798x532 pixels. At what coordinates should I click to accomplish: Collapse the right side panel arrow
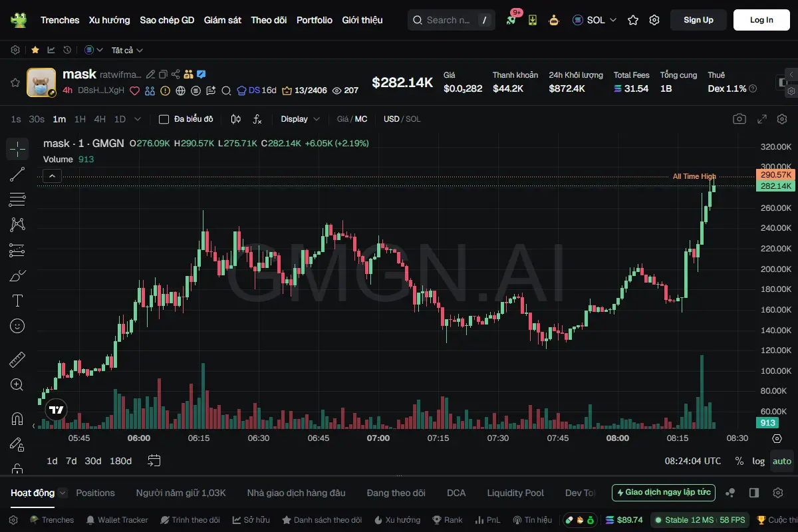(791, 74)
